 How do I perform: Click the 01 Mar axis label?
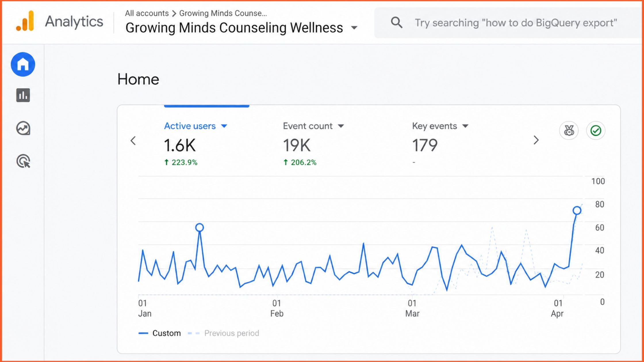point(412,308)
